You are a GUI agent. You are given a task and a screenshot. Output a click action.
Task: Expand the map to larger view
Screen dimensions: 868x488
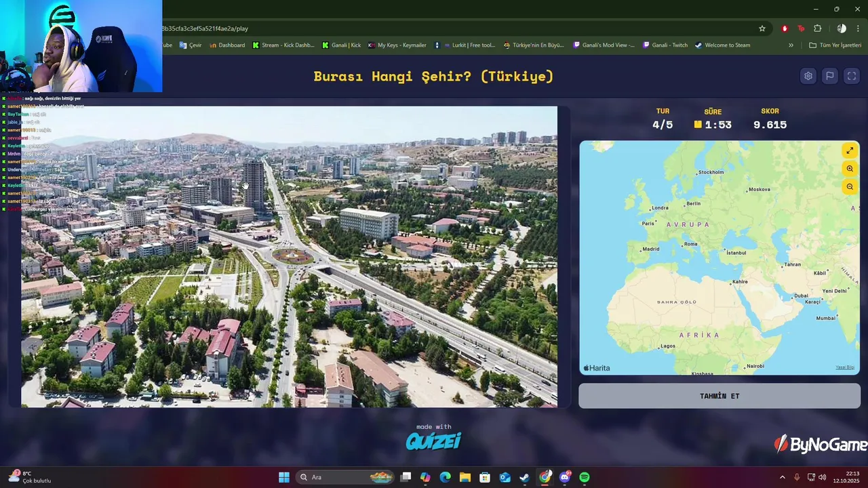850,150
